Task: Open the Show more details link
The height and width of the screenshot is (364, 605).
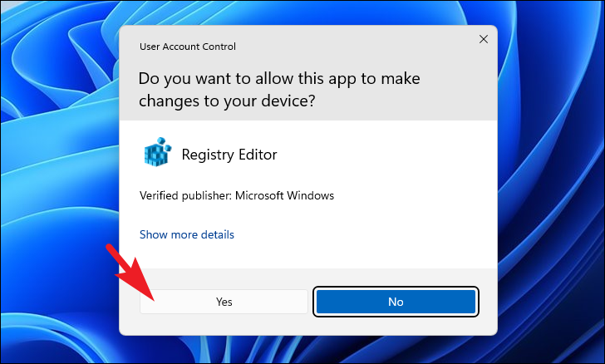Action: pyautogui.click(x=187, y=234)
